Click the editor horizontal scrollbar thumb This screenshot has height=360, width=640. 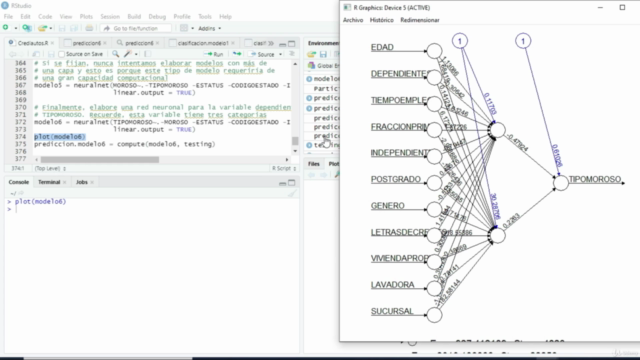(100, 160)
